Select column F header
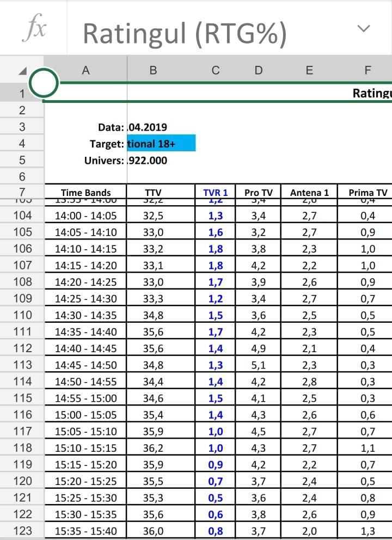The image size is (392, 540). (367, 70)
